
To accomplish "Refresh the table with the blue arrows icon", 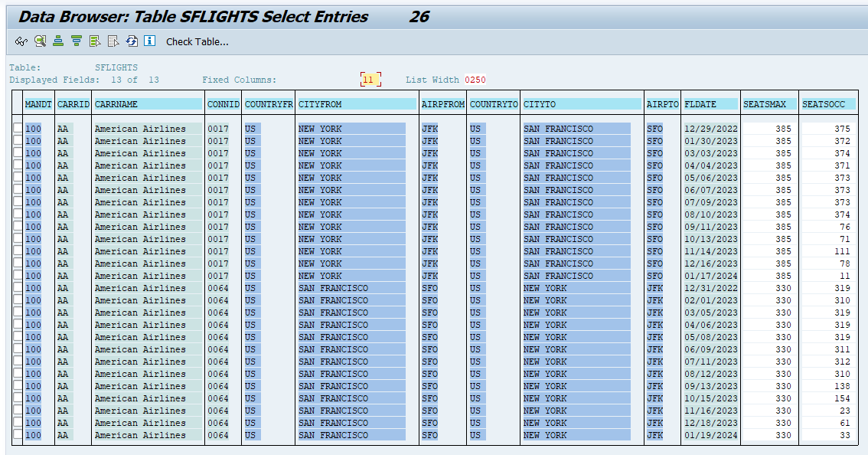I will click(131, 41).
